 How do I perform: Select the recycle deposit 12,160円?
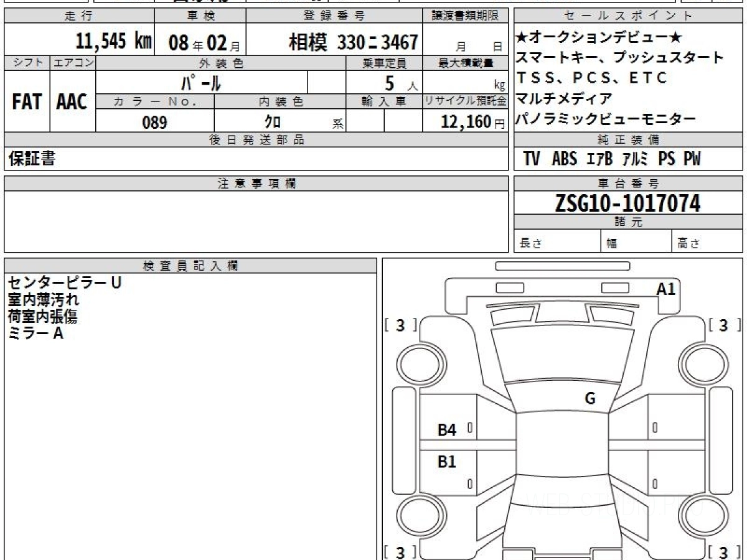coord(472,122)
